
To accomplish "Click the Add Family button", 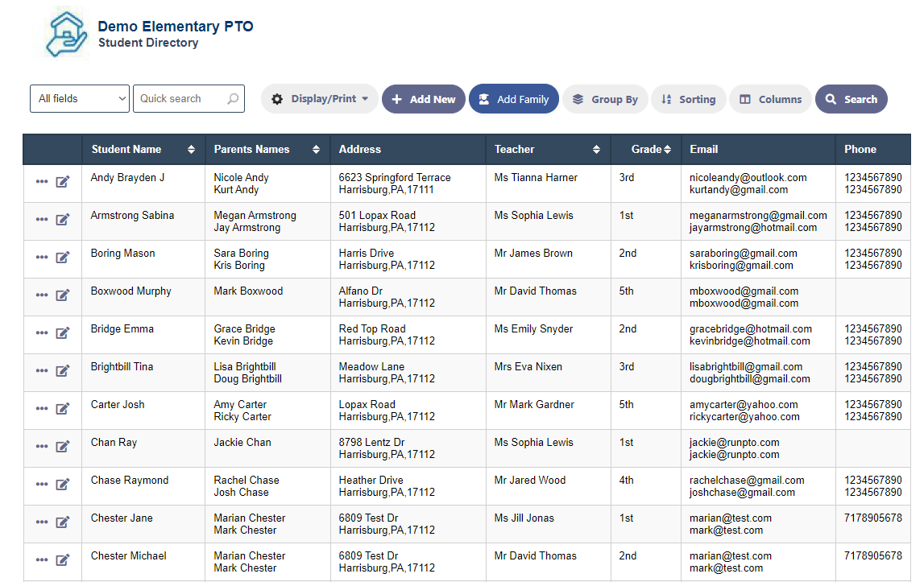I will click(x=514, y=98).
